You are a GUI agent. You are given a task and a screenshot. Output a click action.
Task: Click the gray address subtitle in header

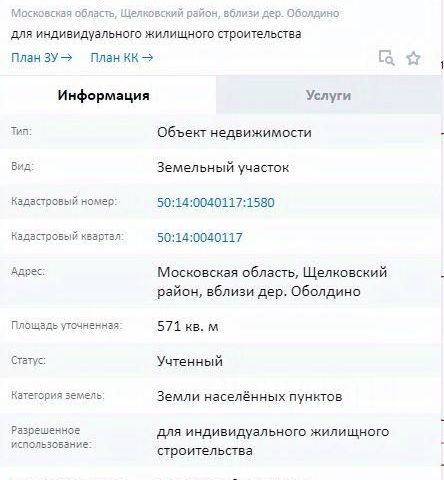click(x=175, y=13)
